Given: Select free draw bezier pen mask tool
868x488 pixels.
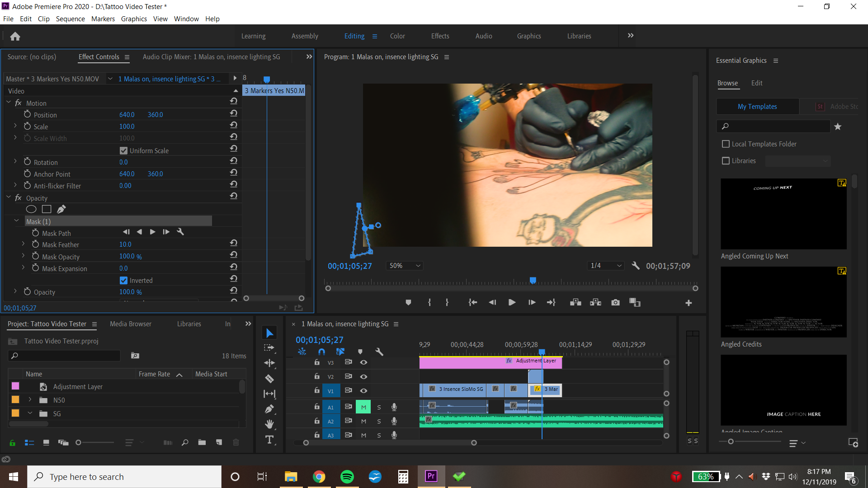Looking at the screenshot, I should 61,209.
